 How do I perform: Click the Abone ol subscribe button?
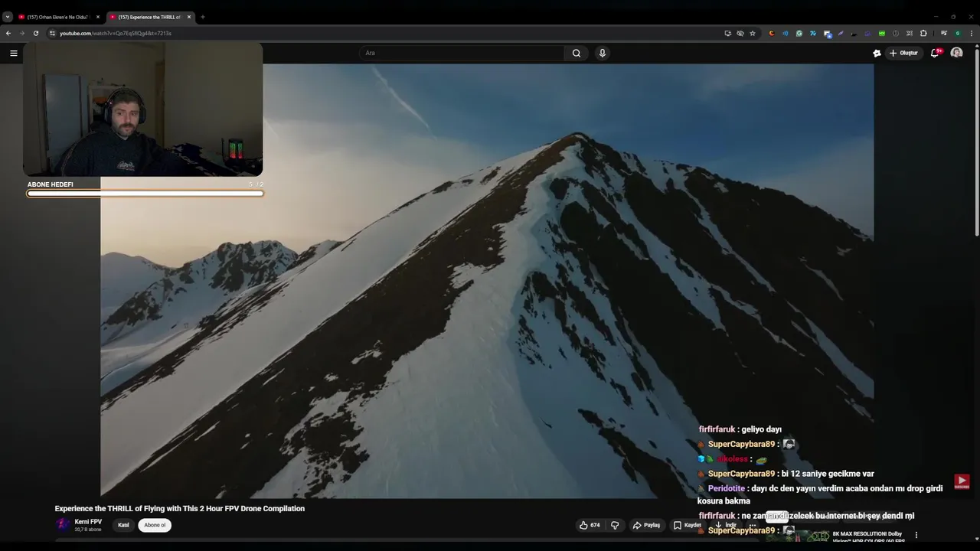click(x=155, y=525)
